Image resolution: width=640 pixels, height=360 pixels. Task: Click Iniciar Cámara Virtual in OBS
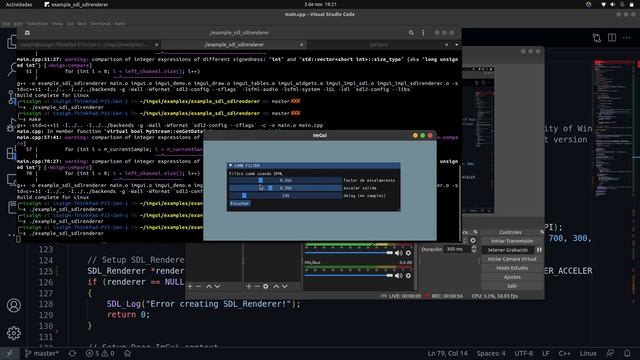[x=512, y=259]
